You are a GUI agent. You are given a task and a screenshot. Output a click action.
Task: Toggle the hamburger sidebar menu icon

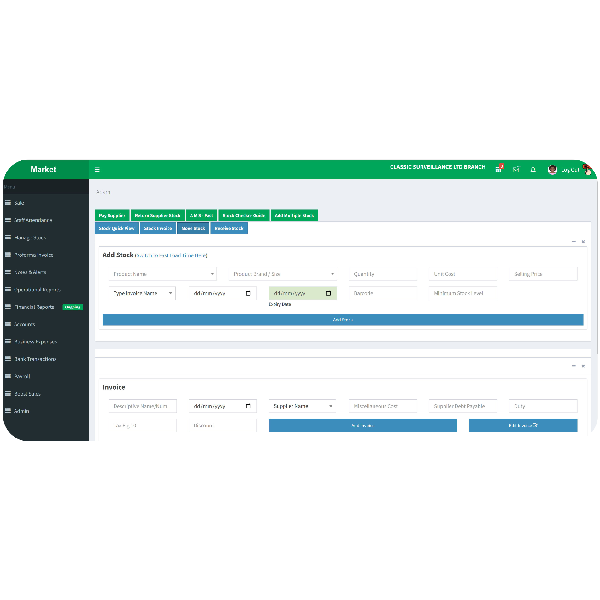tap(97, 169)
